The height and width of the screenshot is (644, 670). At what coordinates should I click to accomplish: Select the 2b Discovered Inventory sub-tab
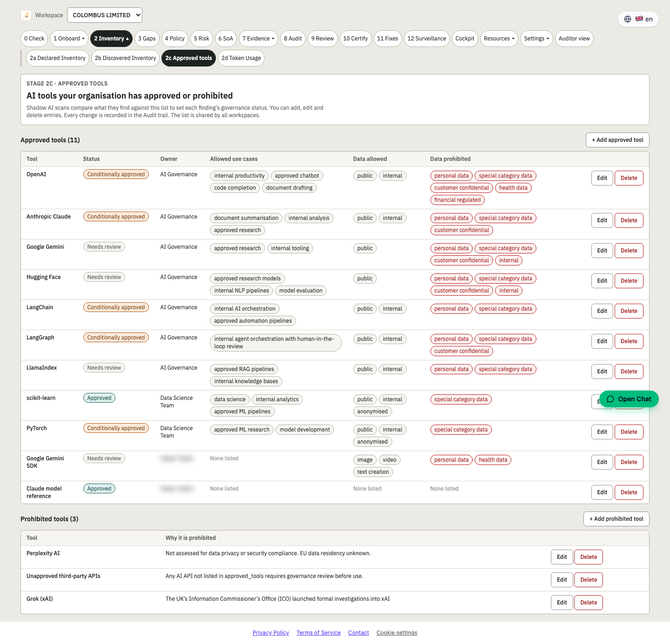pos(126,58)
